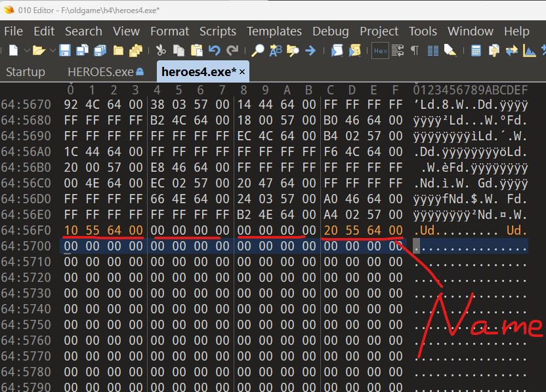Copy selection with the Copy icon
This screenshot has width=546, height=392.
click(178, 50)
